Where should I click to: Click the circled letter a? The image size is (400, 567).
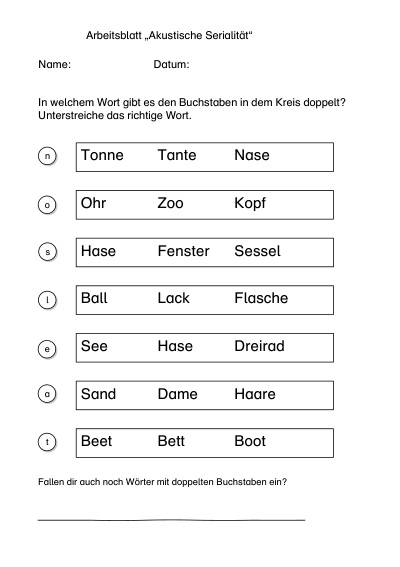pyautogui.click(x=47, y=393)
